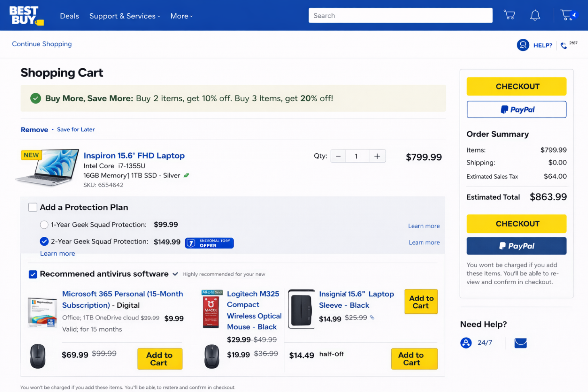Open the Deals menu
This screenshot has width=588, height=392.
(69, 16)
